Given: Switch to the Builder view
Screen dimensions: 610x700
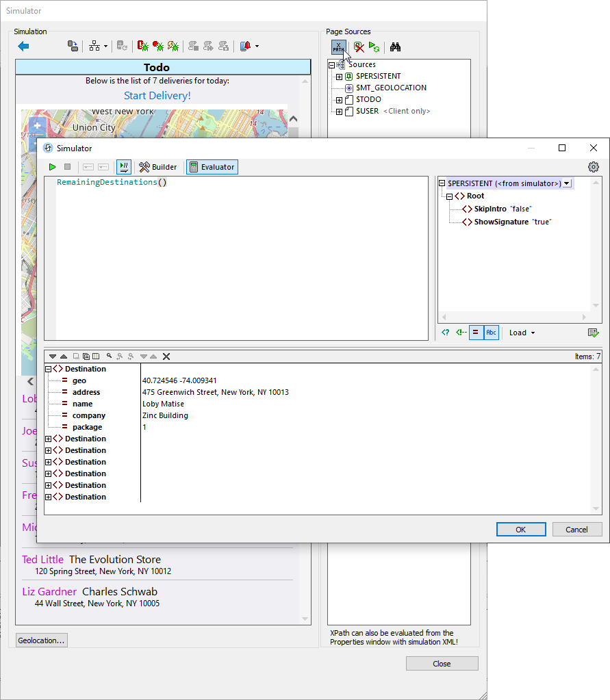Looking at the screenshot, I should tap(158, 166).
